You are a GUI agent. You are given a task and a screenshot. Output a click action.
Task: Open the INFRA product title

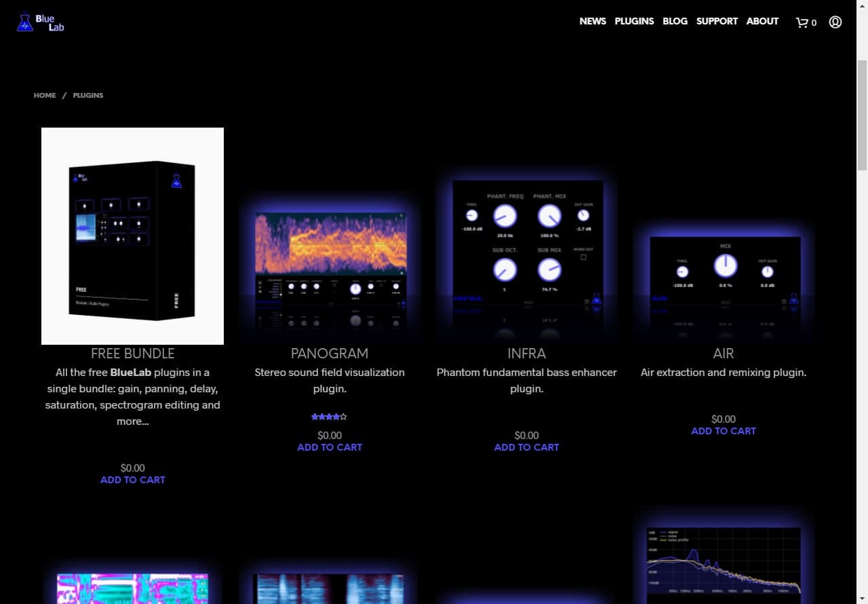tap(527, 354)
